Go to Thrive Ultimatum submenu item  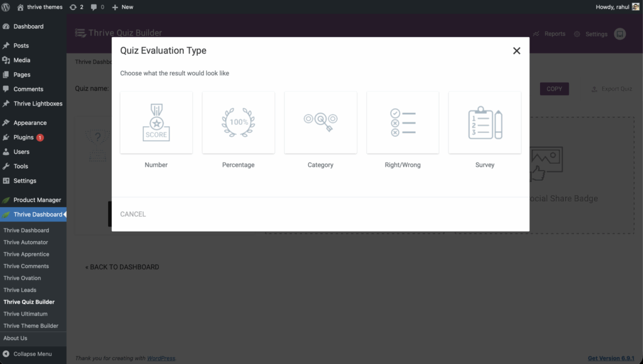pyautogui.click(x=26, y=314)
